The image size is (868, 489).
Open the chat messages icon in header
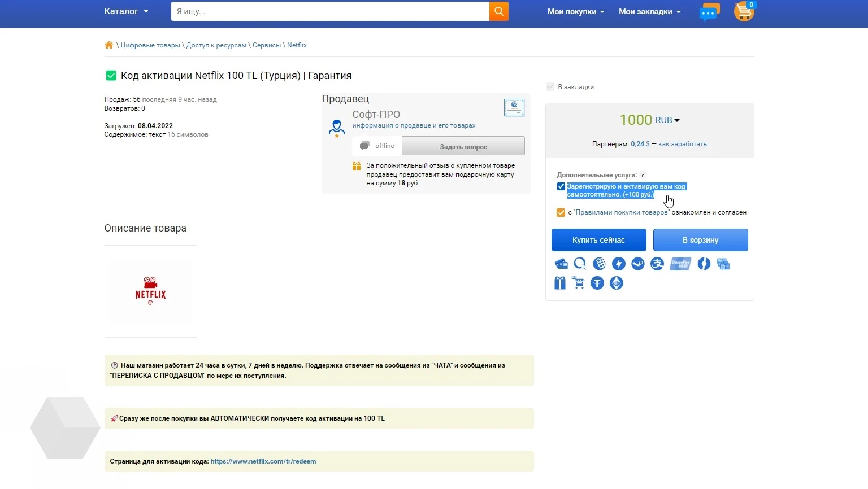coord(709,12)
